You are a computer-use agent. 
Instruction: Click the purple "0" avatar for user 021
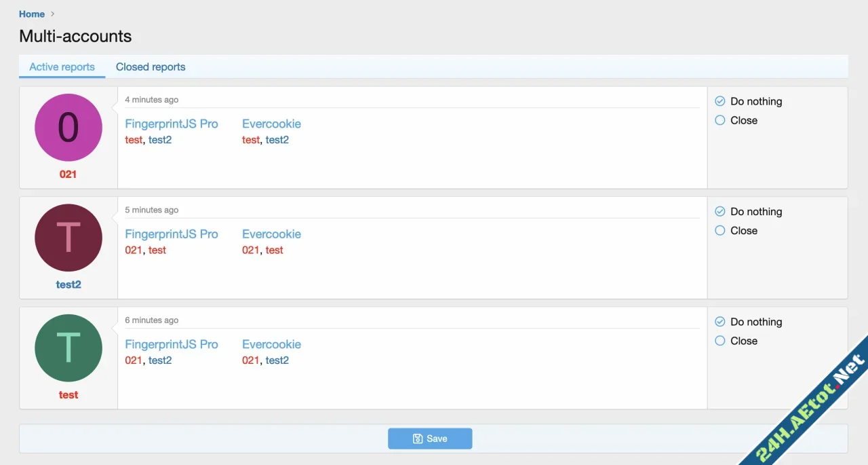pyautogui.click(x=68, y=127)
